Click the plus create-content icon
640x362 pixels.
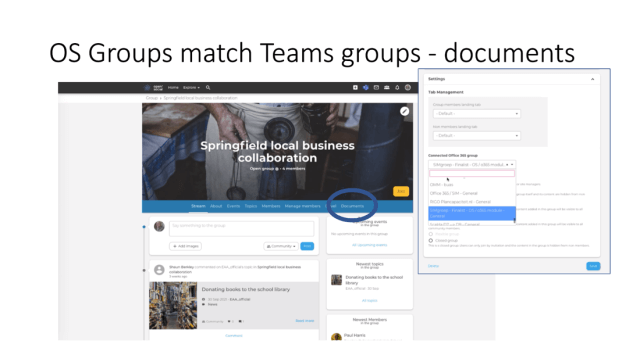pyautogui.click(x=355, y=88)
